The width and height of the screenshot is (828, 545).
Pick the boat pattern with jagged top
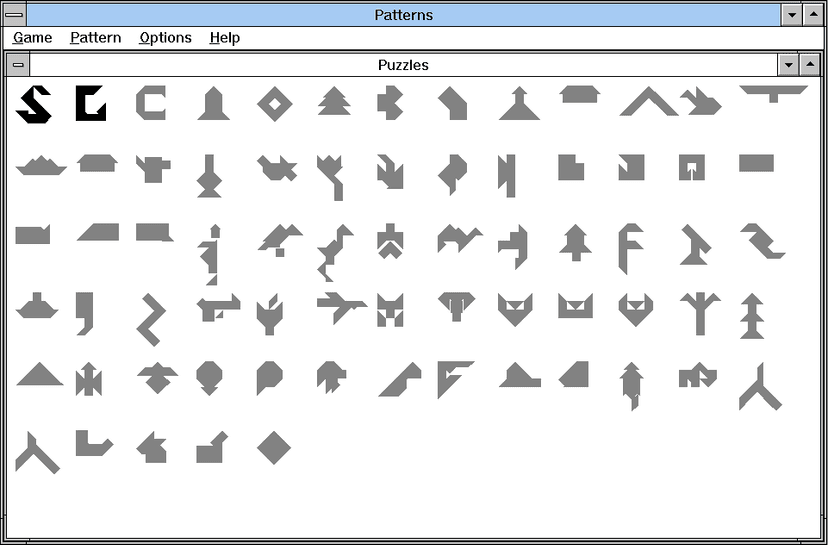(41, 165)
